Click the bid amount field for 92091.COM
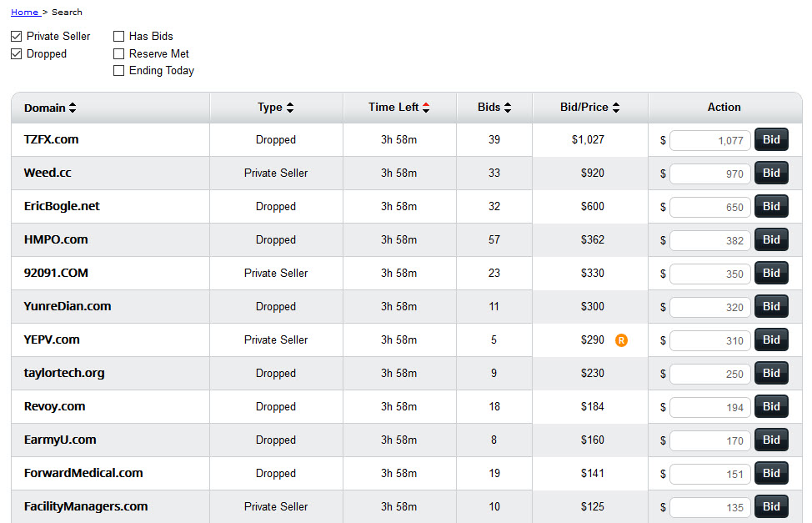The image size is (812, 523). (x=710, y=274)
